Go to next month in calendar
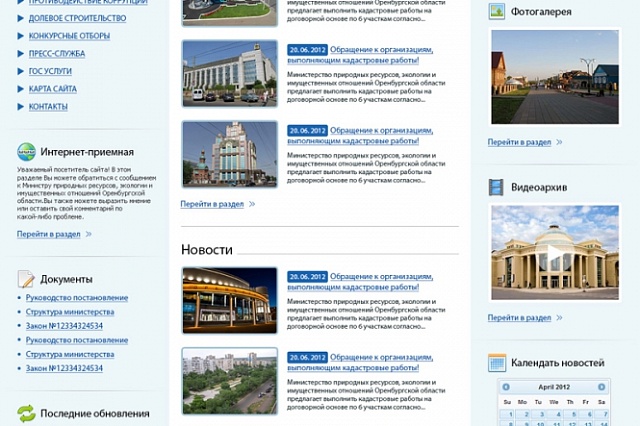This screenshot has height=426, width=640. 602,387
